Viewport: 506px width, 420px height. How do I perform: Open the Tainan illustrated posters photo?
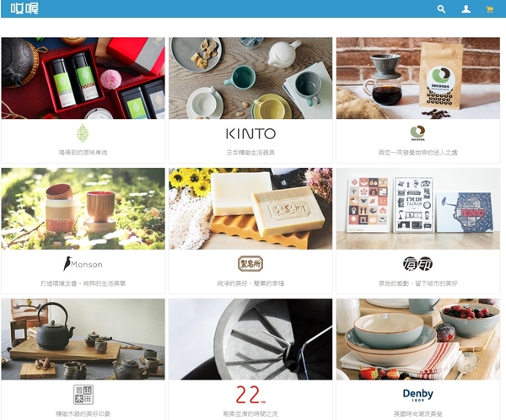click(418, 208)
